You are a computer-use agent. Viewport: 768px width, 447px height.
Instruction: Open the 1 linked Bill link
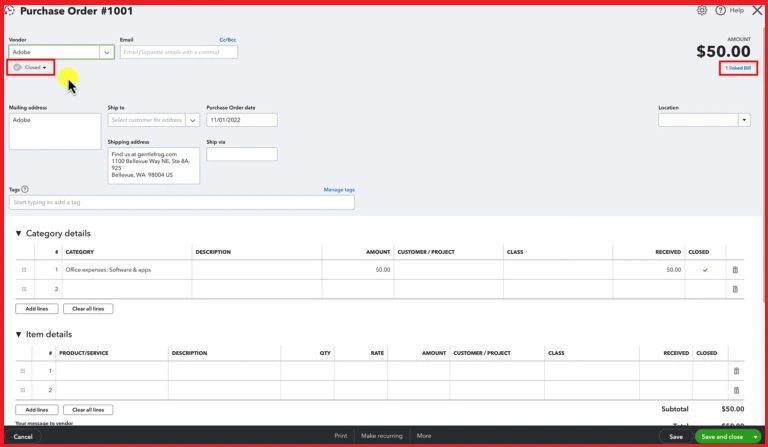738,68
